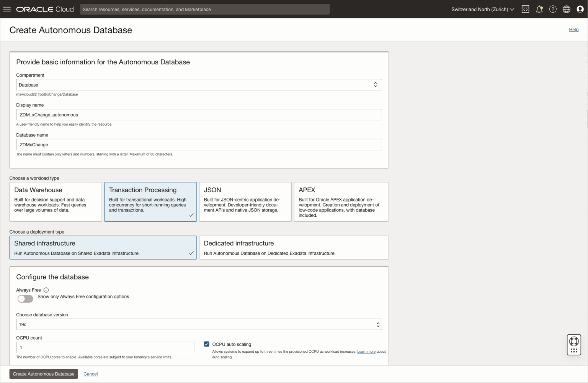Open the hamburger navigation menu
Image resolution: width=588 pixels, height=383 pixels.
click(x=7, y=9)
